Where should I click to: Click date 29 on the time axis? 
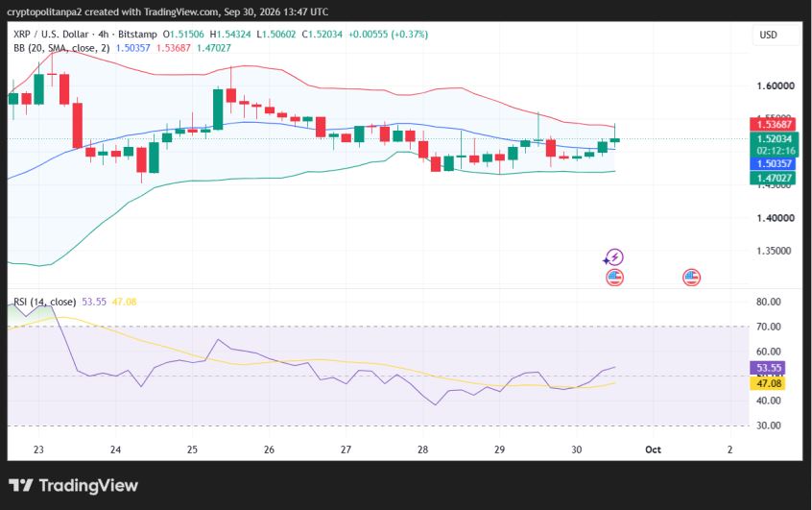pos(499,449)
